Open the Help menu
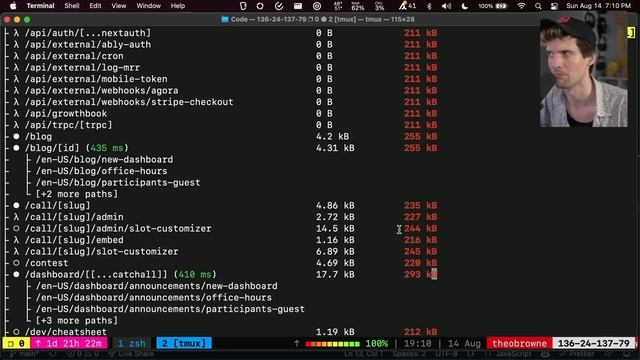 tap(178, 6)
